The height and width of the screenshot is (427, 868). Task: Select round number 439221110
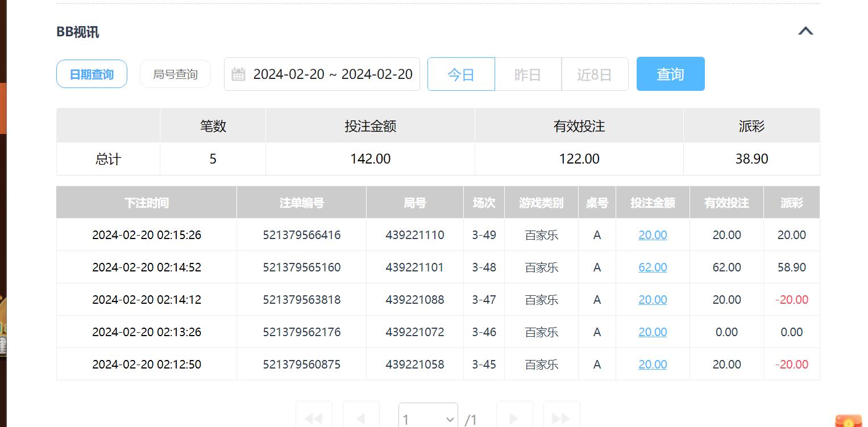[415, 235]
